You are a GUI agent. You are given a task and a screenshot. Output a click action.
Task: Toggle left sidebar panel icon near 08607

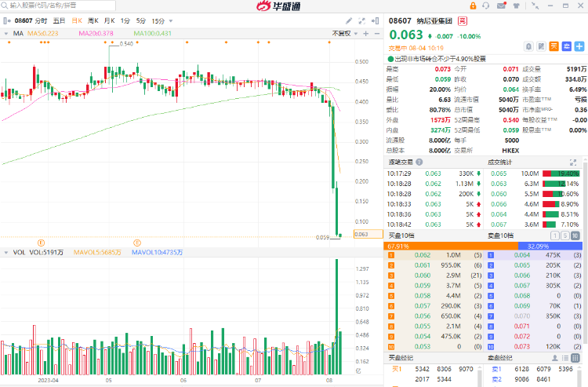[7, 21]
